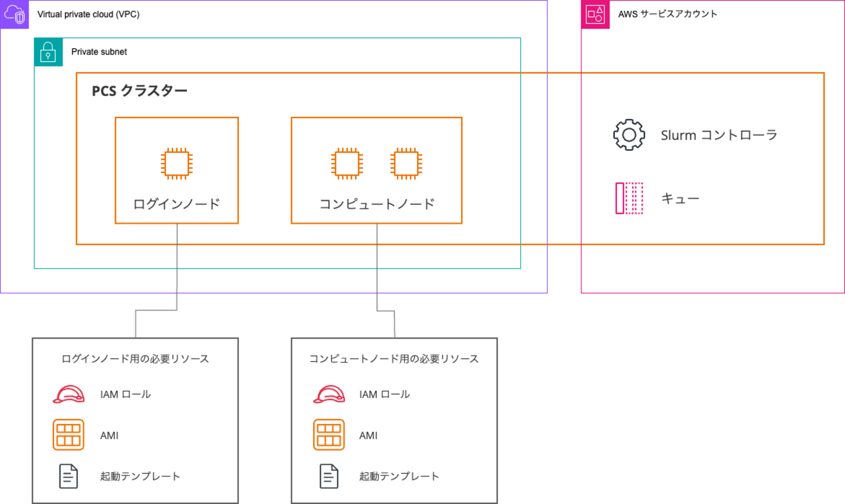Image resolution: width=845 pixels, height=504 pixels.
Task: Click the AWS service account icon
Action: tap(595, 14)
